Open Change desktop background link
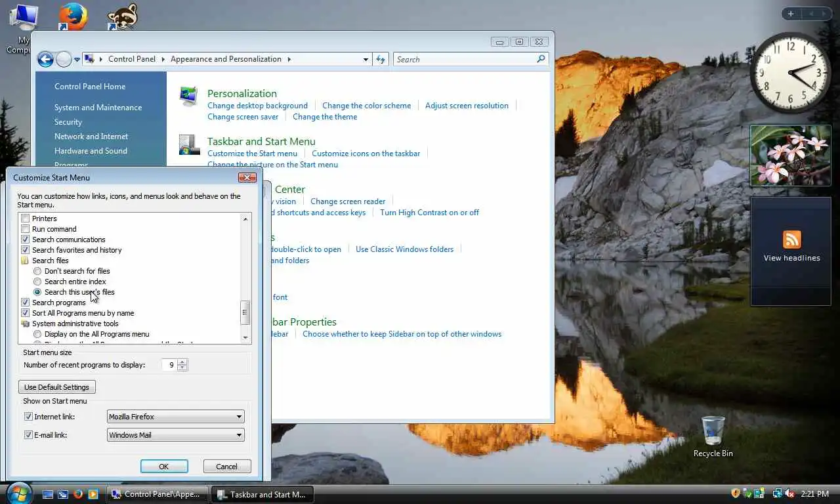This screenshot has height=504, width=840. 257,106
